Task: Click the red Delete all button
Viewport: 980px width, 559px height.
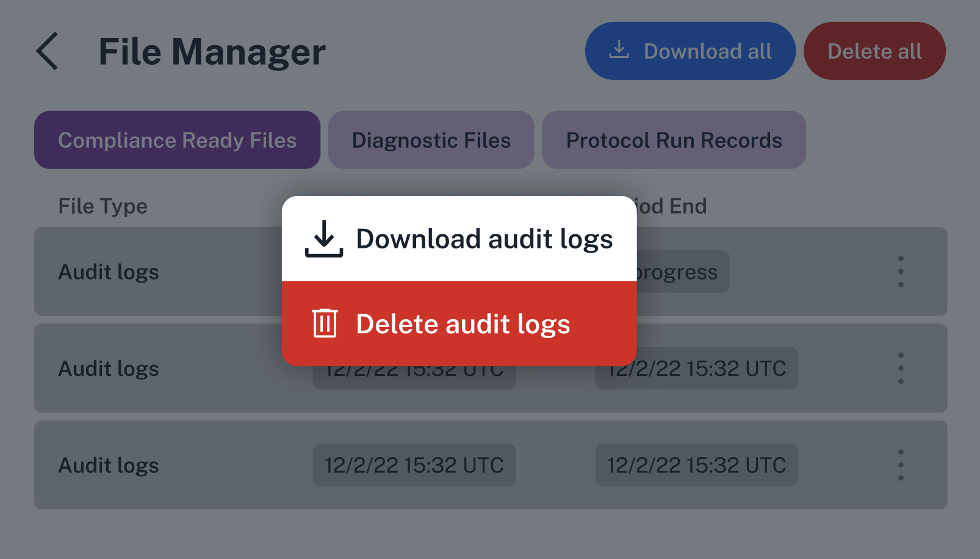Action: 874,51
